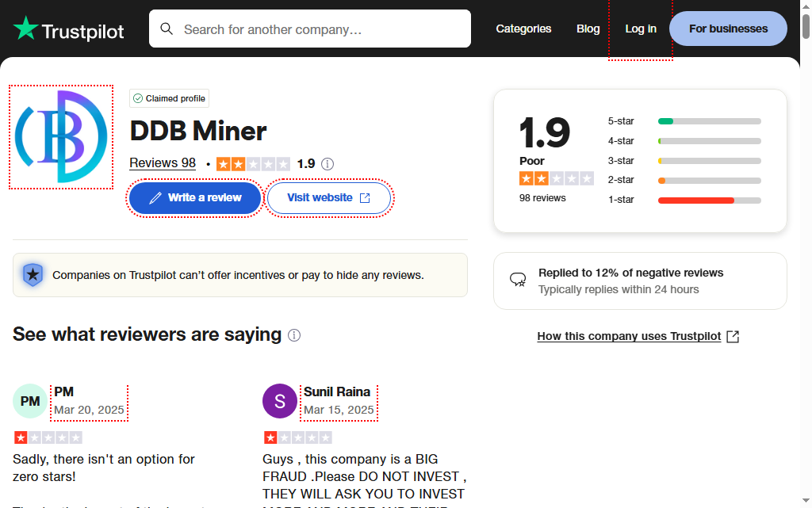Open the Categories menu

pyautogui.click(x=523, y=29)
